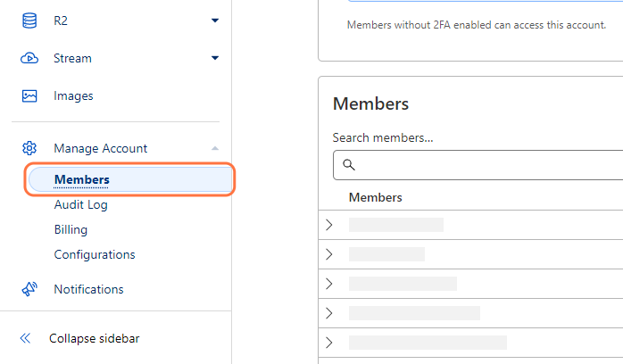Collapse the Manage Account section arrow
623x364 pixels.
pos(214,148)
